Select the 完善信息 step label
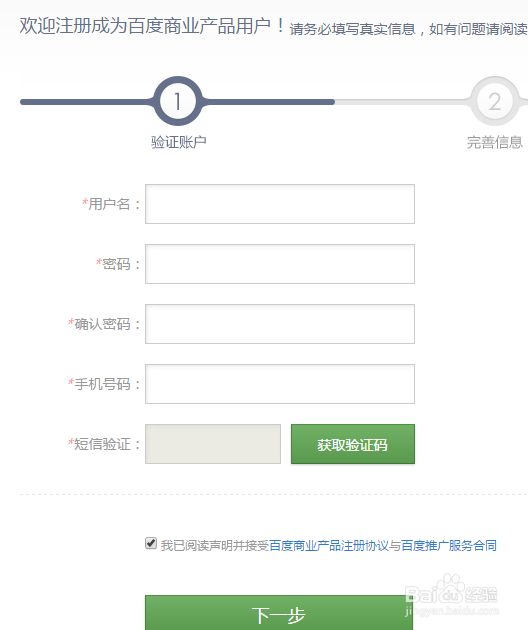The width and height of the screenshot is (528, 630). click(495, 142)
